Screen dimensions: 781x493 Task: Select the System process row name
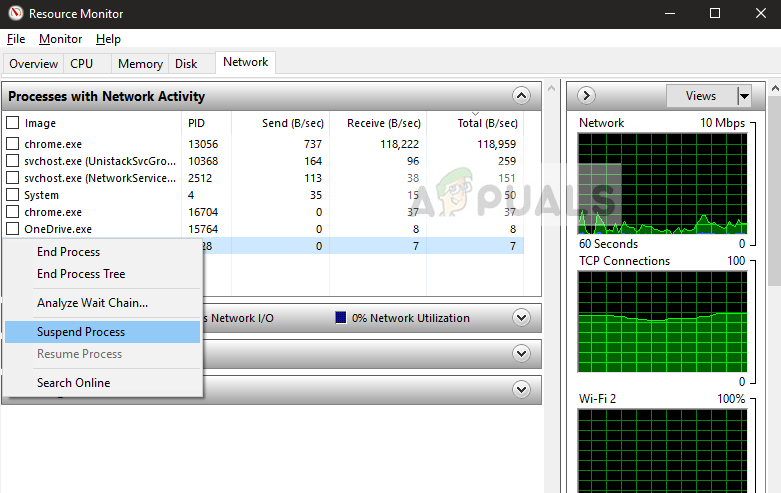click(x=41, y=195)
